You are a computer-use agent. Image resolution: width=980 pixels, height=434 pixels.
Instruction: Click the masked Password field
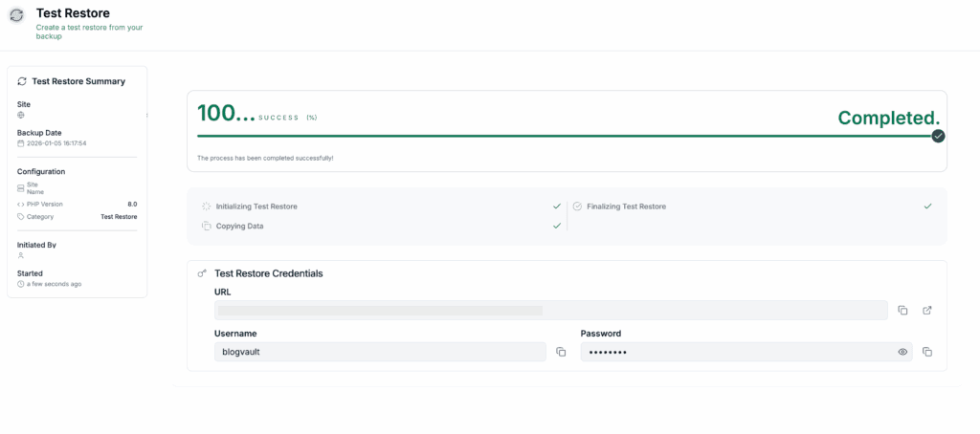(x=746, y=352)
